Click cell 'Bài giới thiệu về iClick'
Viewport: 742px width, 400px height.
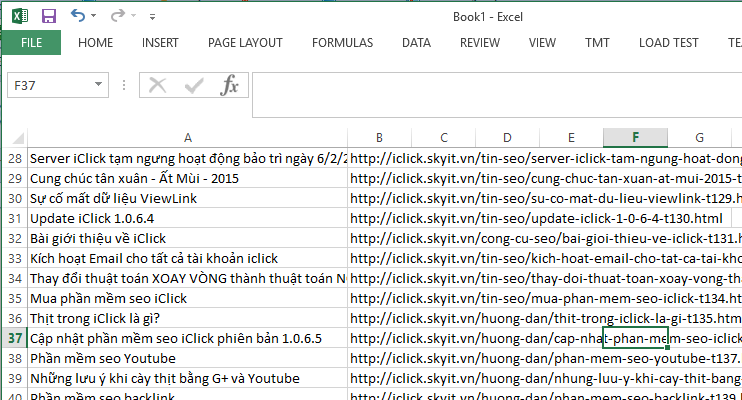pos(187,238)
